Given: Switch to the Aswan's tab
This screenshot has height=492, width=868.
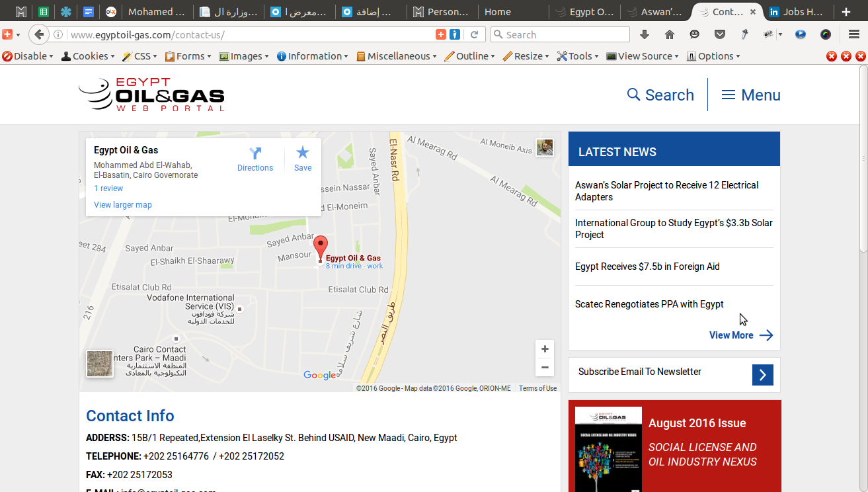Looking at the screenshot, I should click(x=654, y=12).
